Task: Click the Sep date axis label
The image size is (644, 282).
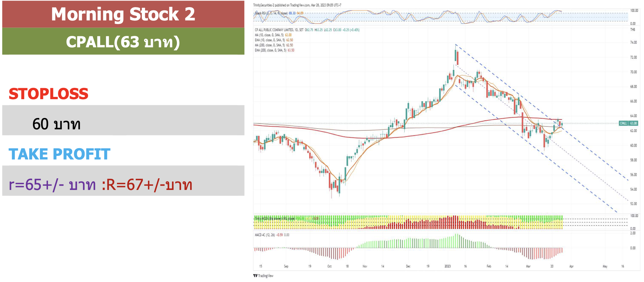Action: [x=286, y=266]
